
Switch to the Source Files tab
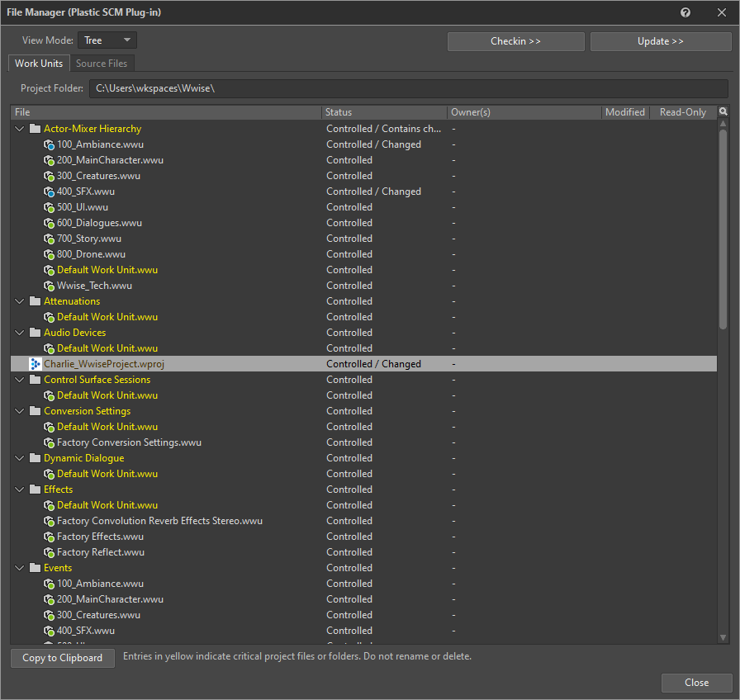(x=102, y=64)
